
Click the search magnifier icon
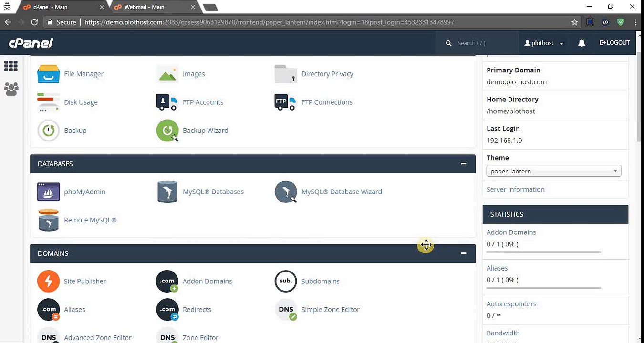[x=448, y=43]
